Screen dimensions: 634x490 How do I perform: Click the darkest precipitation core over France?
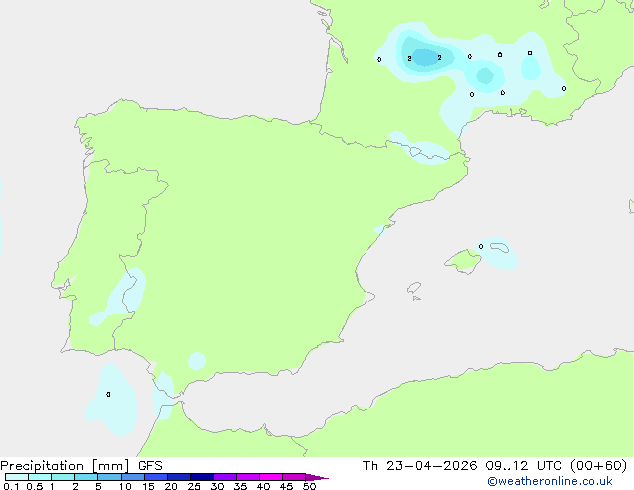click(425, 57)
